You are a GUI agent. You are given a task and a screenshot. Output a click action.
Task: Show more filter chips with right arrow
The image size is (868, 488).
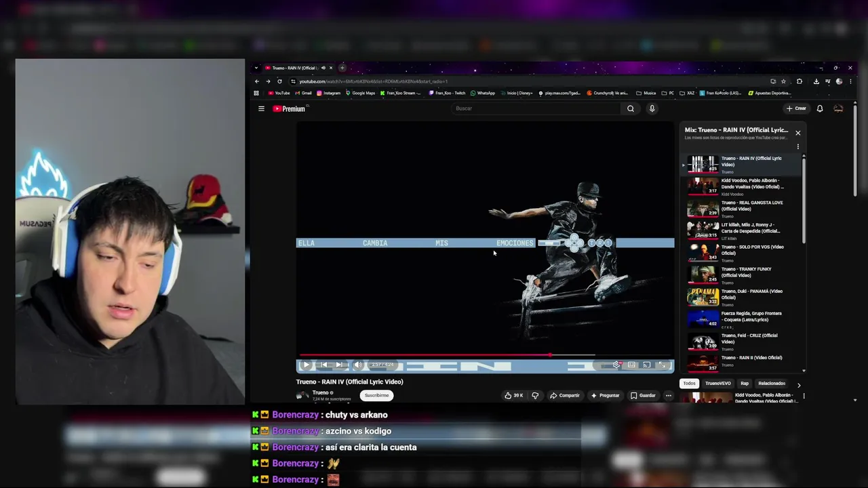coord(798,385)
